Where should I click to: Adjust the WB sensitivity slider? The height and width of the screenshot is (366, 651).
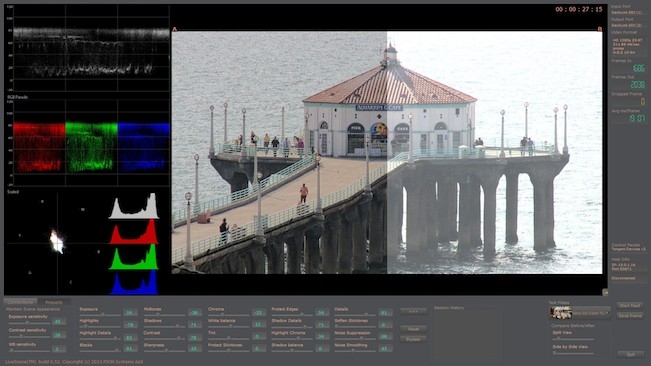click(29, 350)
